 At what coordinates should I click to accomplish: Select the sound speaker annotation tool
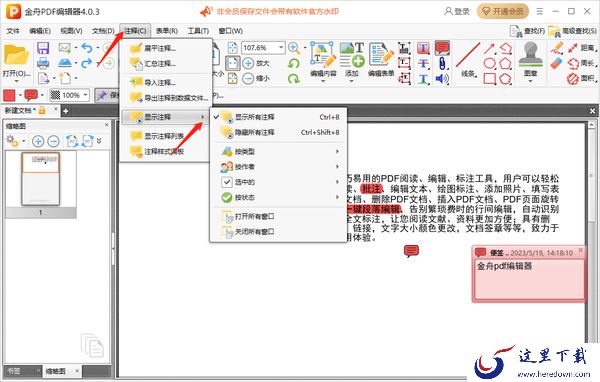pyautogui.click(x=442, y=79)
